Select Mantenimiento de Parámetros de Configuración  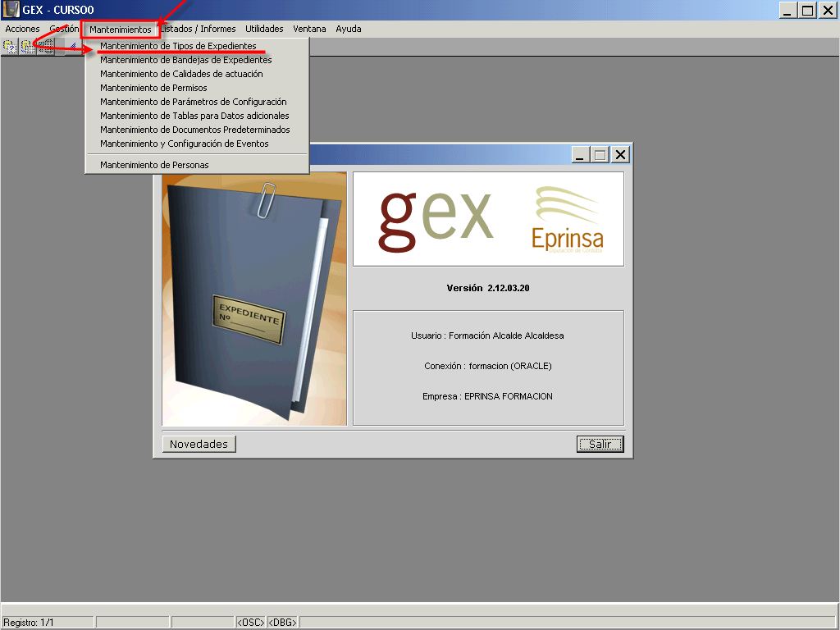193,102
